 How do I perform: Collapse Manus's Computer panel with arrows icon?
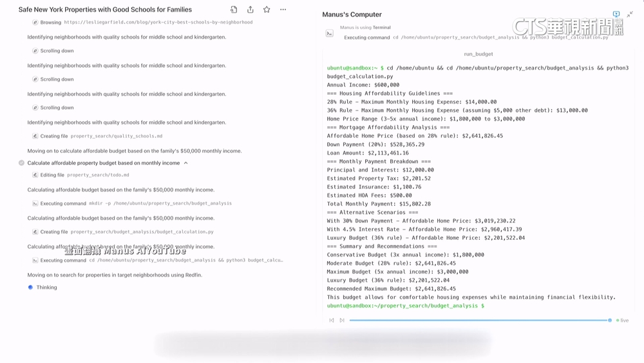click(630, 14)
